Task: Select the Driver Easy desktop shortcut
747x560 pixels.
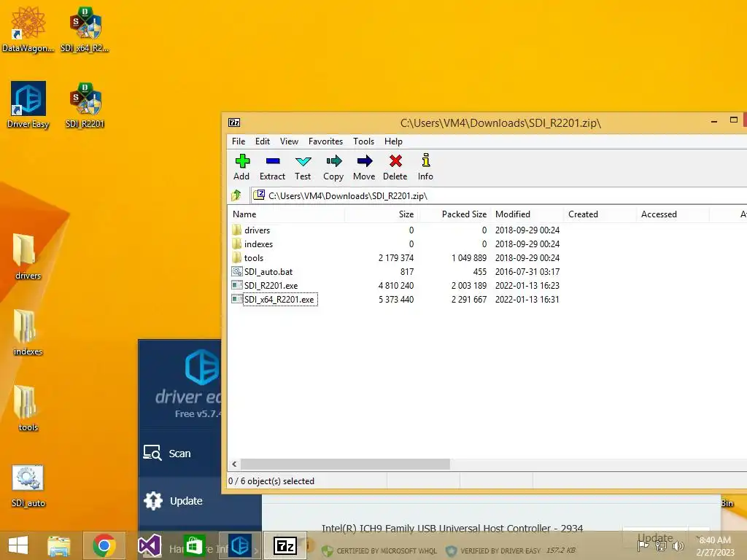Action: coord(28,105)
